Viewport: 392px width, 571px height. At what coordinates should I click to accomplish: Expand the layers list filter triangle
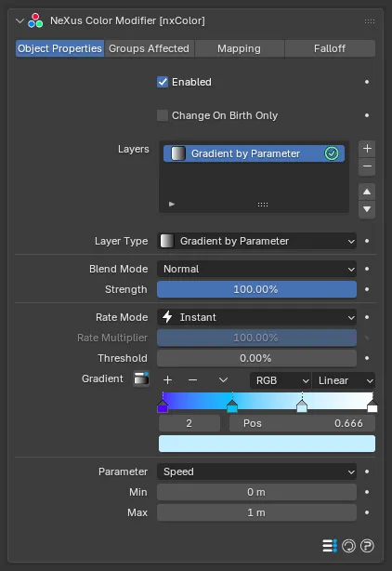point(172,205)
